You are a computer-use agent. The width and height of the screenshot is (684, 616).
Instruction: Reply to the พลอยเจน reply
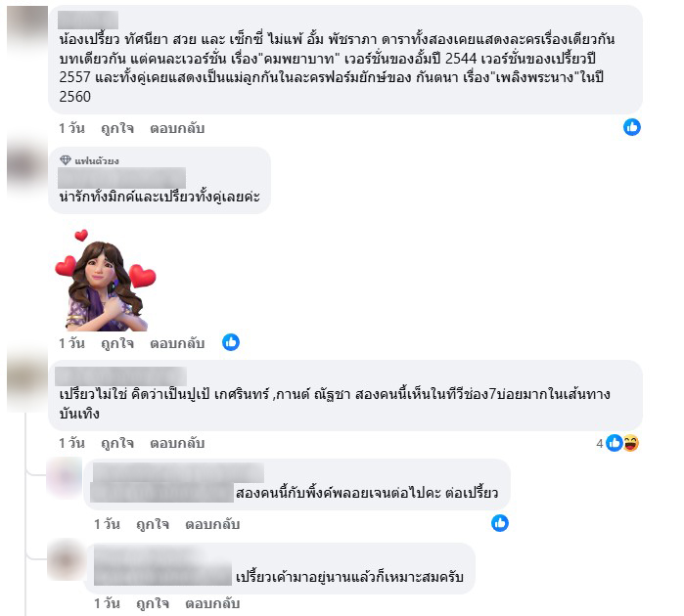[212, 524]
